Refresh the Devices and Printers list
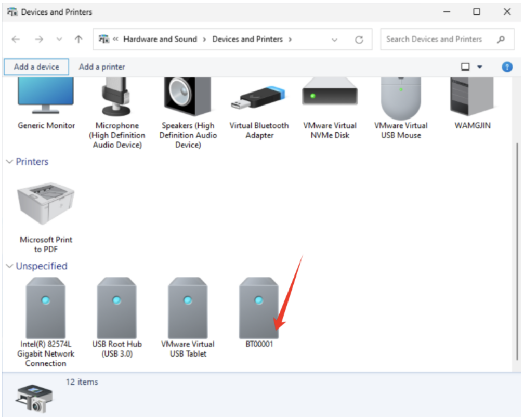This screenshot has width=524, height=420. point(359,40)
